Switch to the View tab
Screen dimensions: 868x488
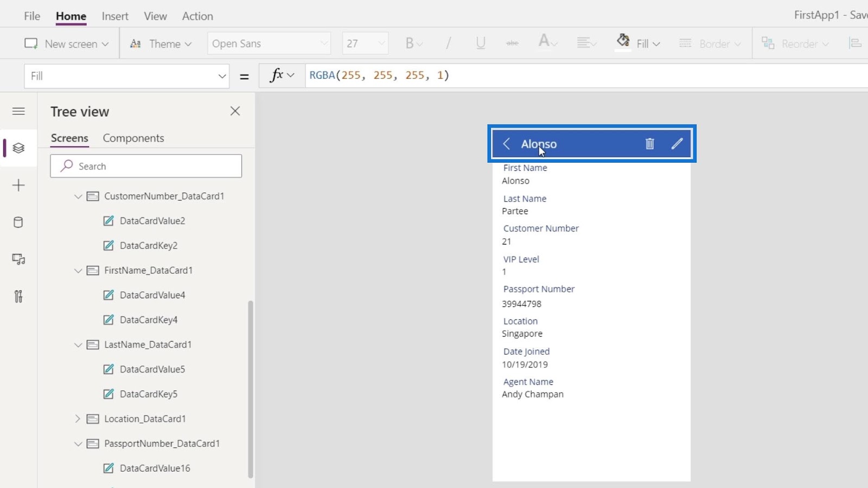point(155,16)
